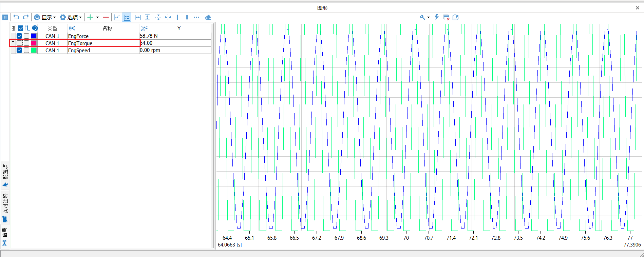
Task: Click the window with red X icon
Action: (x=447, y=17)
